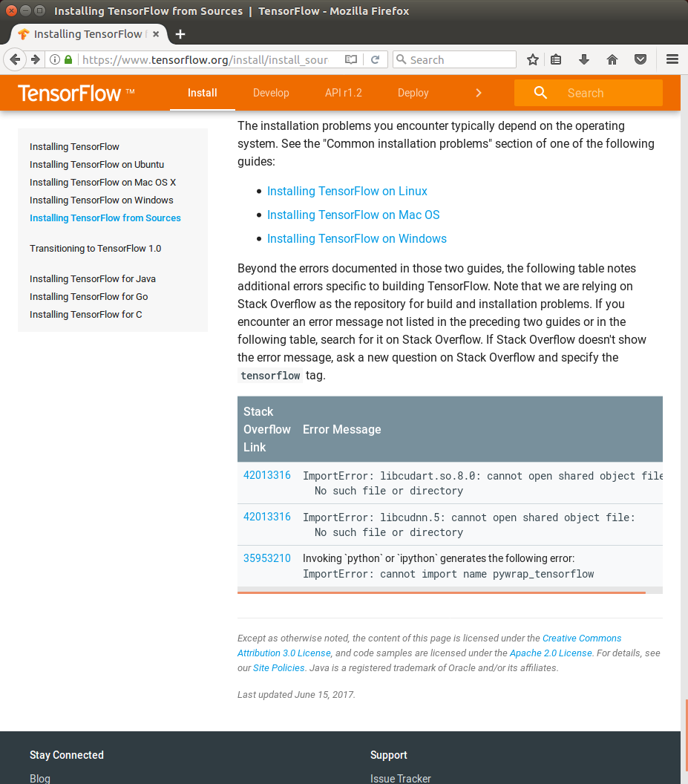Open Transitioning to TensorFlow 1.0

[95, 249]
